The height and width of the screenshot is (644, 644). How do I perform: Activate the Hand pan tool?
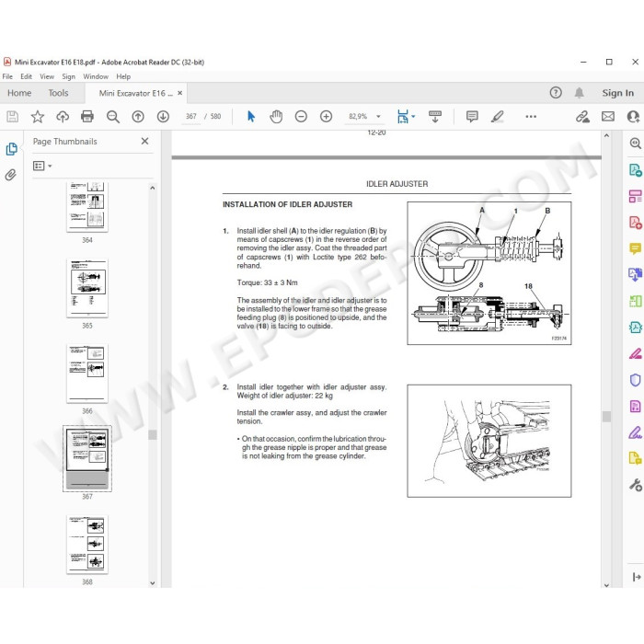(x=276, y=117)
